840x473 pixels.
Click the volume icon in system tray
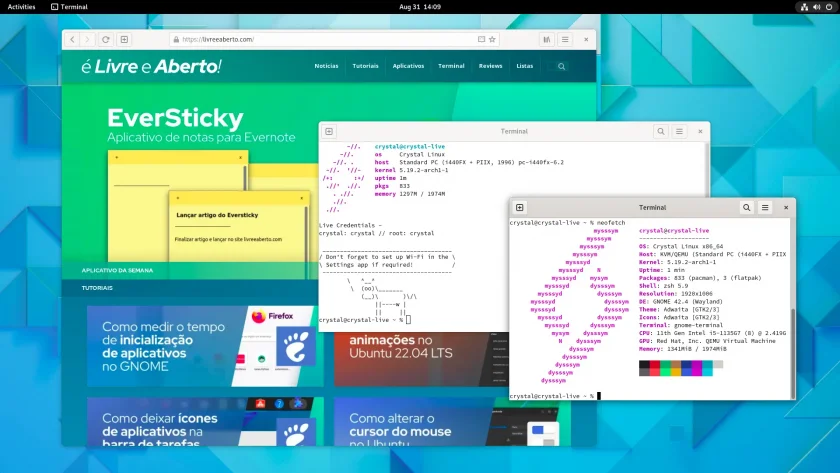click(816, 7)
